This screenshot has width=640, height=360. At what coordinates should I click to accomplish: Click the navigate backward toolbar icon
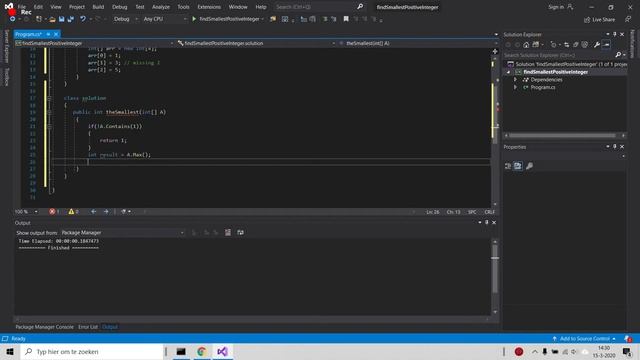tap(12, 19)
